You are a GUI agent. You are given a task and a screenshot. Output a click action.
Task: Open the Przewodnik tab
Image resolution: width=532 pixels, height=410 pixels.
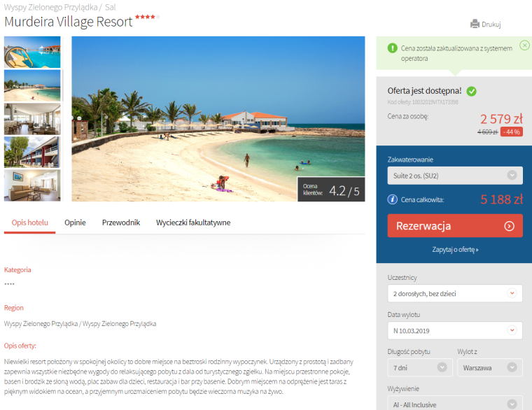tap(121, 222)
